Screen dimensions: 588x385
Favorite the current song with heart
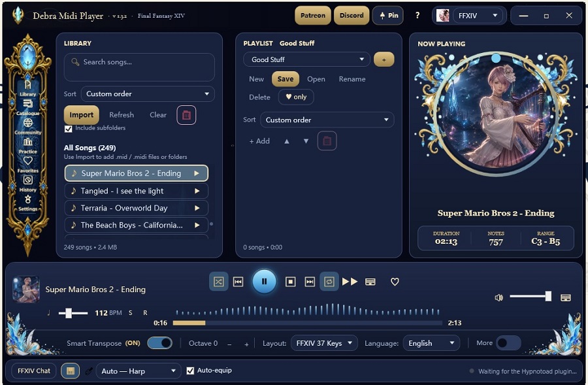pos(395,282)
